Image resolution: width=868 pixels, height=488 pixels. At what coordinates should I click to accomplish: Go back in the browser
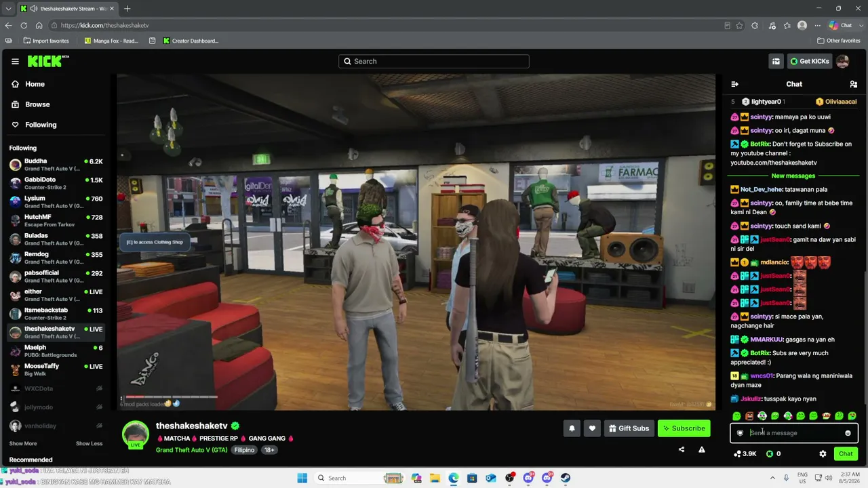[8, 25]
